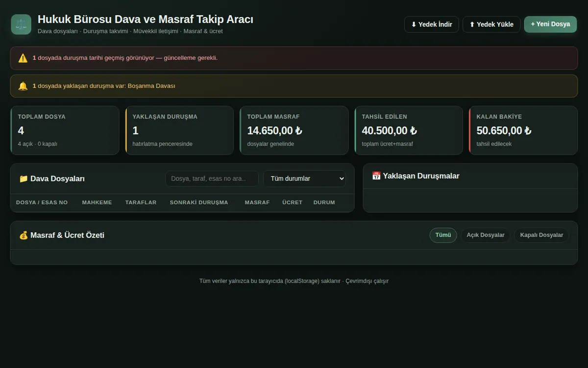The height and width of the screenshot is (368, 588).
Task: Select the Tümü filter tab
Action: [443, 235]
